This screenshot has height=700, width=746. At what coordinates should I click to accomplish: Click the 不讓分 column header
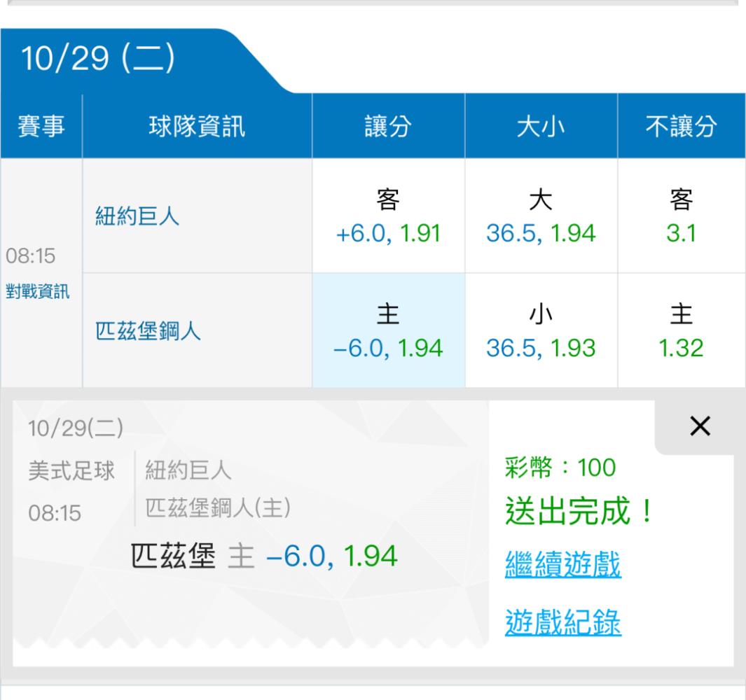click(x=682, y=126)
